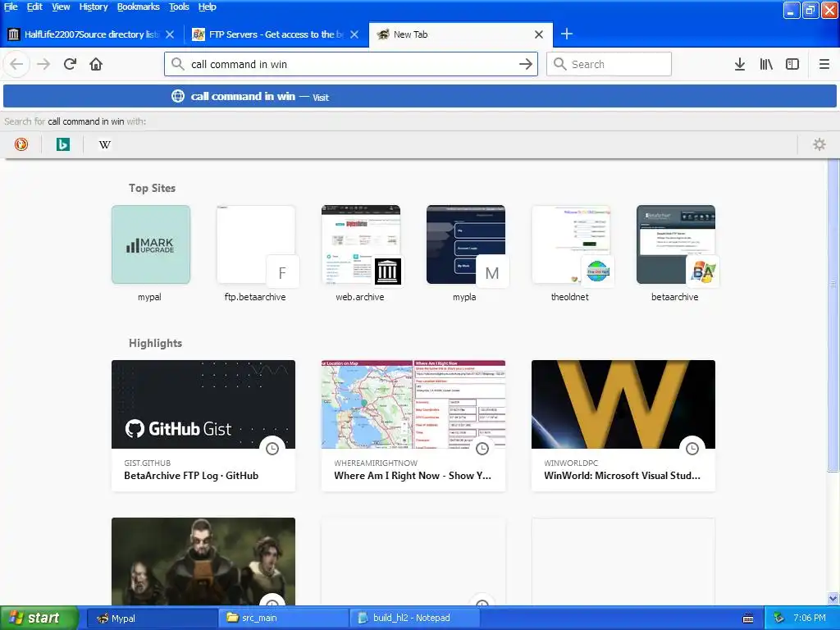Open the web.archive top site
The height and width of the screenshot is (630, 840).
pyautogui.click(x=361, y=244)
